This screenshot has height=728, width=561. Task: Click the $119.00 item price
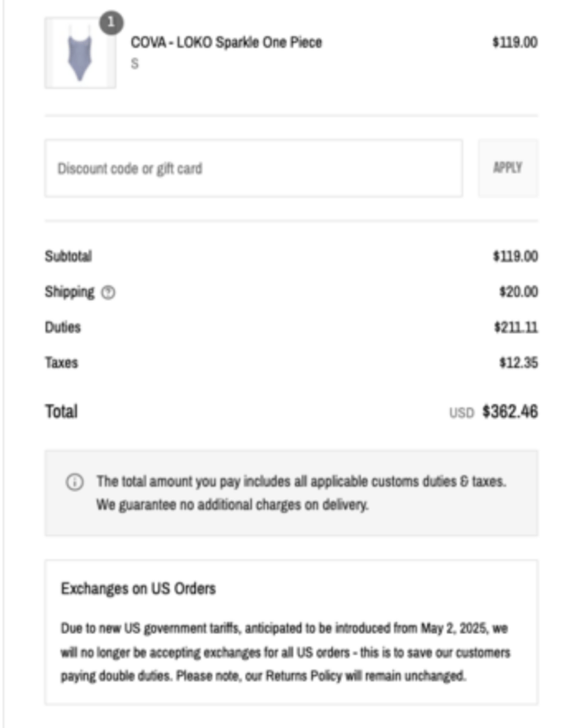point(515,42)
